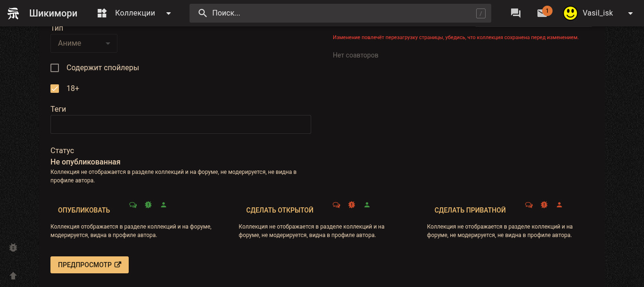644x287 pixels.
Task: Click the ОПУБЛИКОВАТЬ button
Action: [x=84, y=210]
